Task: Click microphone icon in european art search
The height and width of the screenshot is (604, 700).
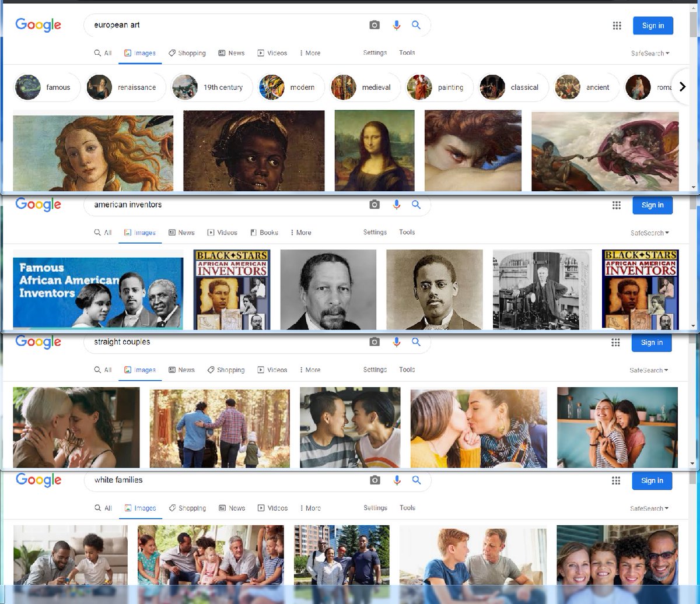Action: pyautogui.click(x=397, y=25)
